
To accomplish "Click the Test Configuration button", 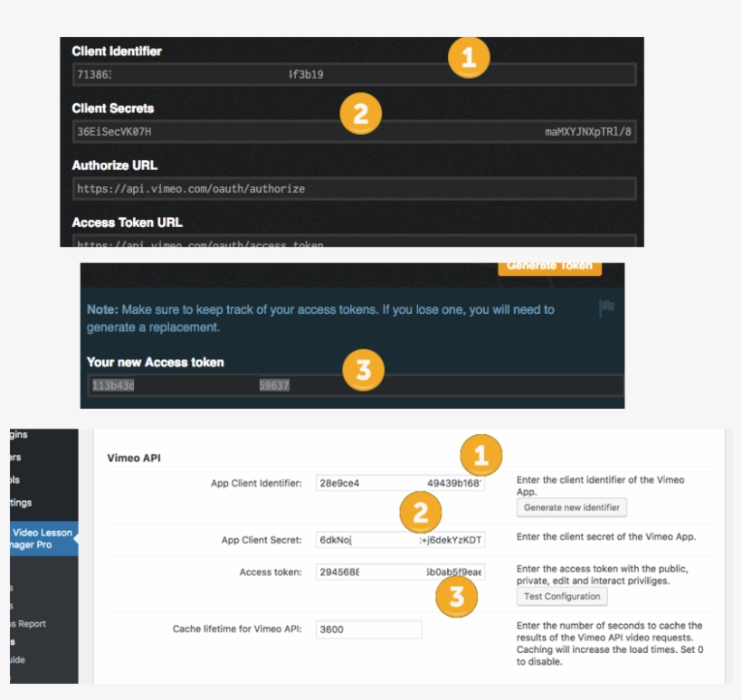I will pos(561,596).
